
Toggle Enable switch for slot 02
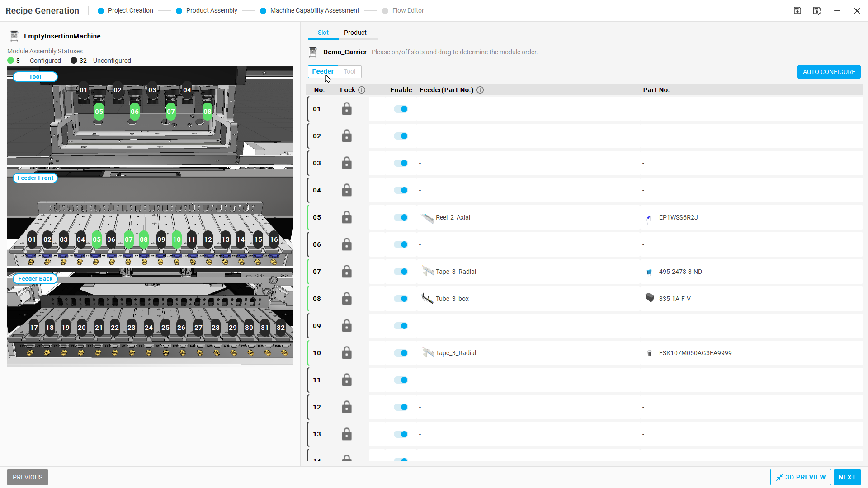[401, 136]
